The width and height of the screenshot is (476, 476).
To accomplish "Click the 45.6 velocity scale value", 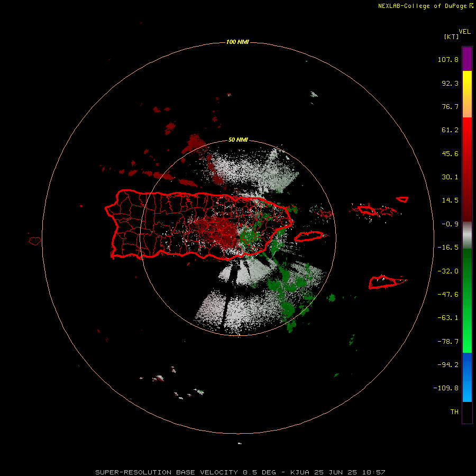I will [450, 153].
